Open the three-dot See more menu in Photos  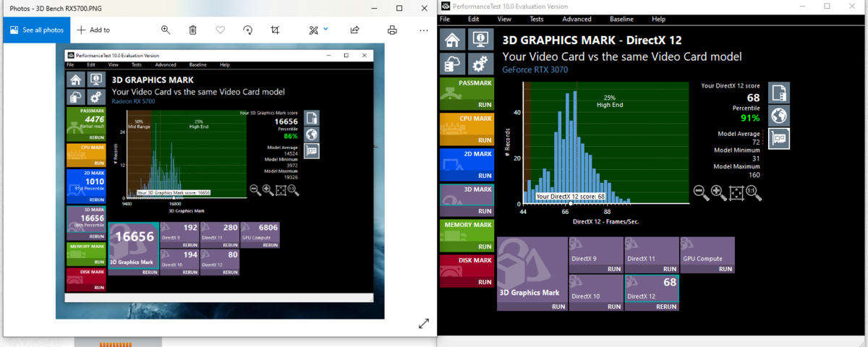click(424, 30)
